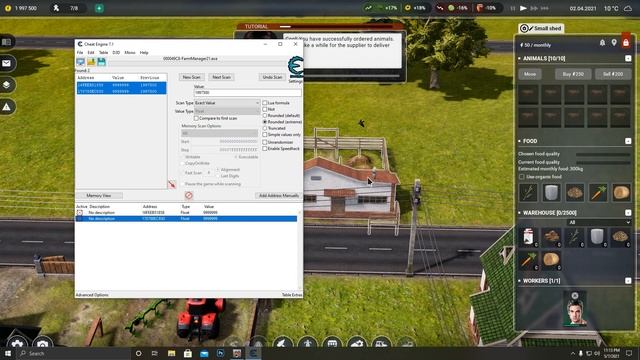Open the warning alerts triangle icon

(x=7, y=107)
